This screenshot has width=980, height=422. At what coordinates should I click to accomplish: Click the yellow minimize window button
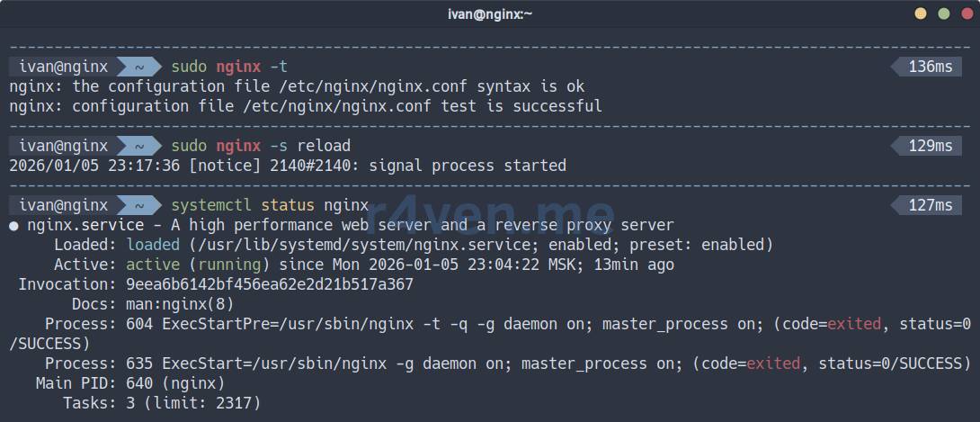pos(921,13)
